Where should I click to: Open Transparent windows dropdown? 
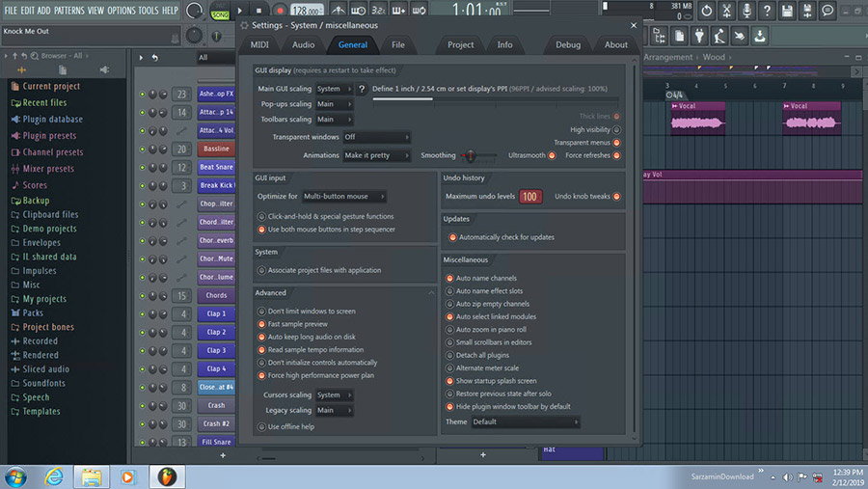(x=376, y=137)
